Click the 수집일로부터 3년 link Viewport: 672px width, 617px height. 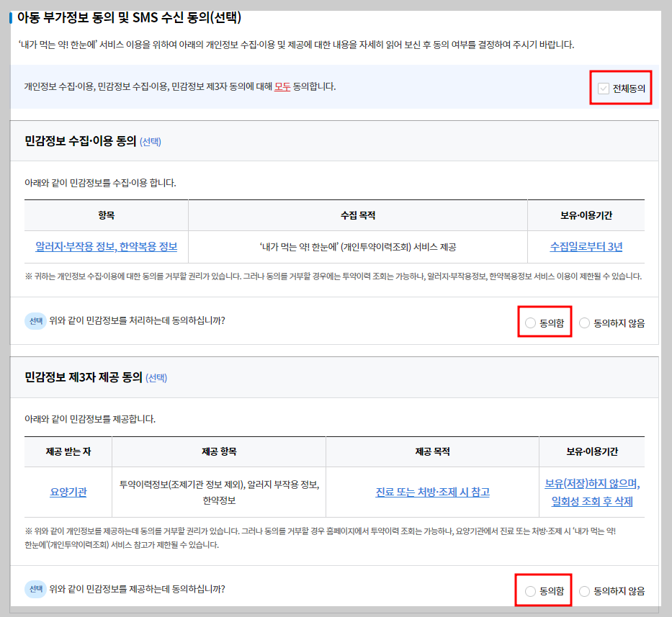(586, 247)
